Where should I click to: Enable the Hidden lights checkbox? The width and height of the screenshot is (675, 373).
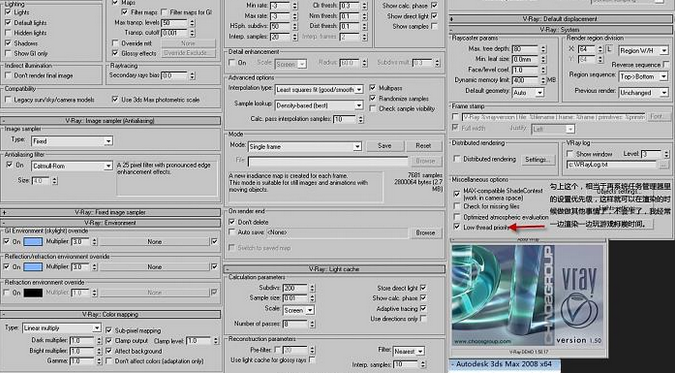point(8,33)
